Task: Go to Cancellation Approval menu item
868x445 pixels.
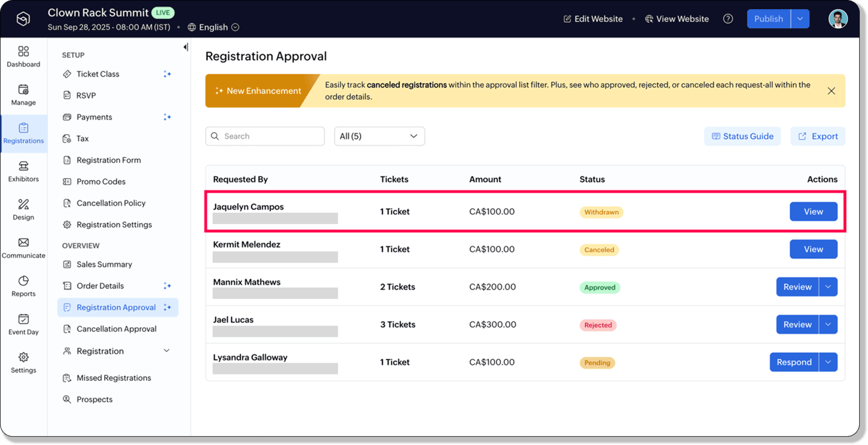Action: (x=116, y=329)
